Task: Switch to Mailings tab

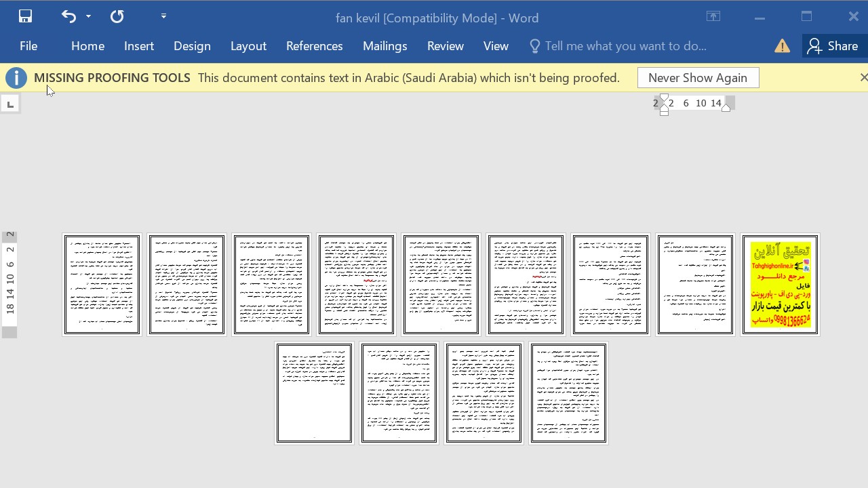Action: tap(384, 46)
